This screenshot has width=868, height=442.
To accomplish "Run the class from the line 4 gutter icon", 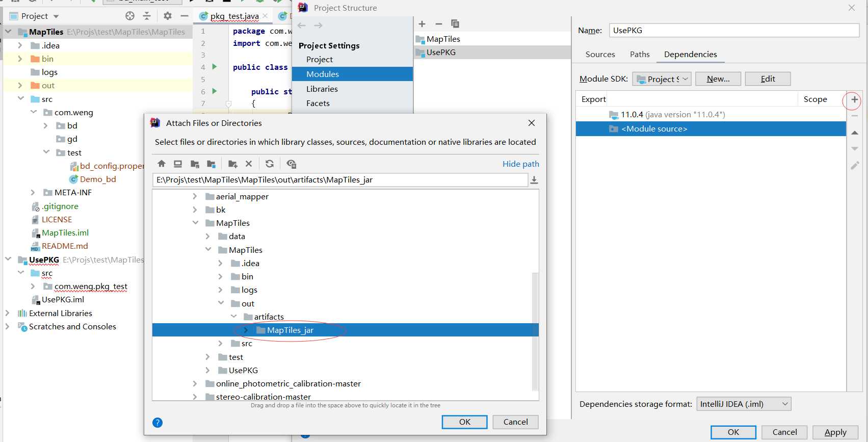I will click(215, 67).
